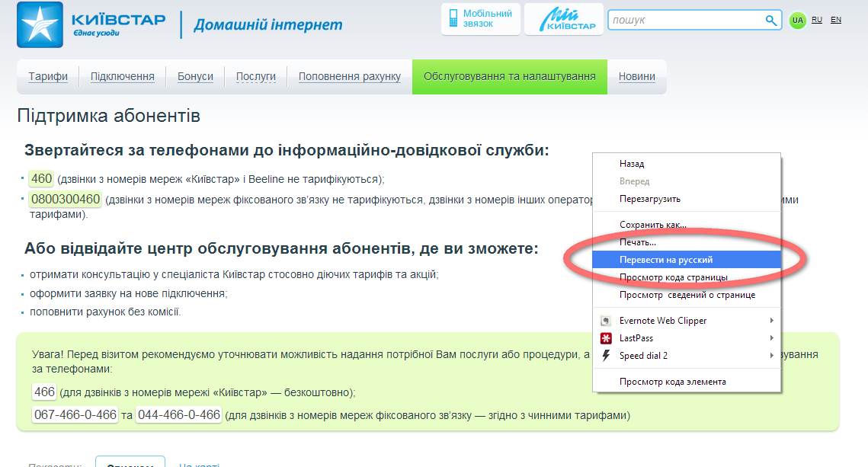
Task: Open the Новини navigation tab
Action: coord(636,77)
